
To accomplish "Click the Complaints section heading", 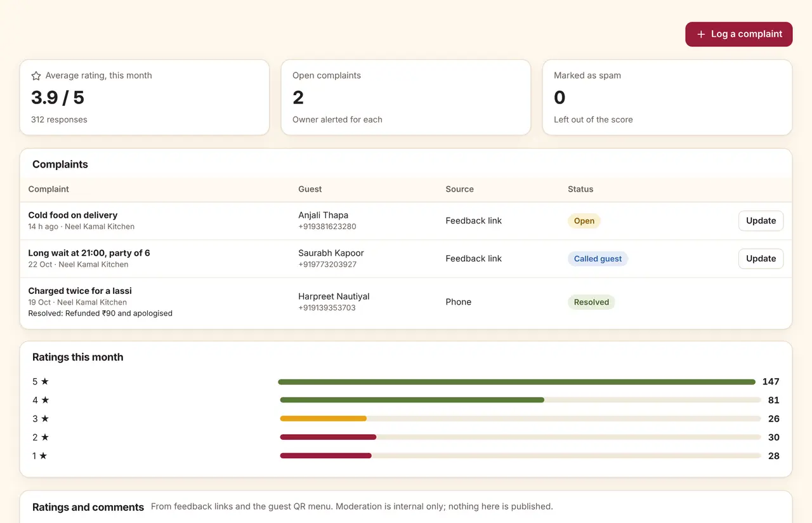I will click(60, 164).
